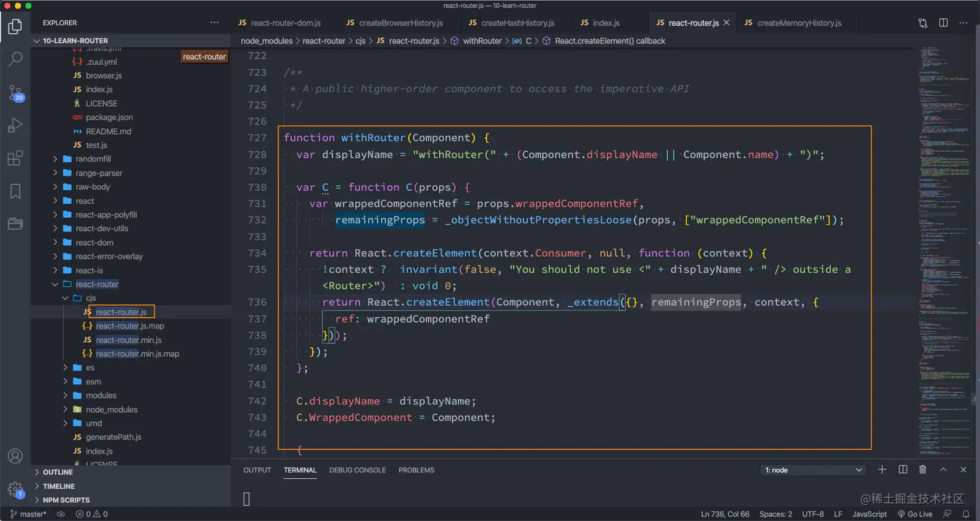Click React.createElement() callback breadcrumb
The width and height of the screenshot is (980, 521).
[610, 40]
